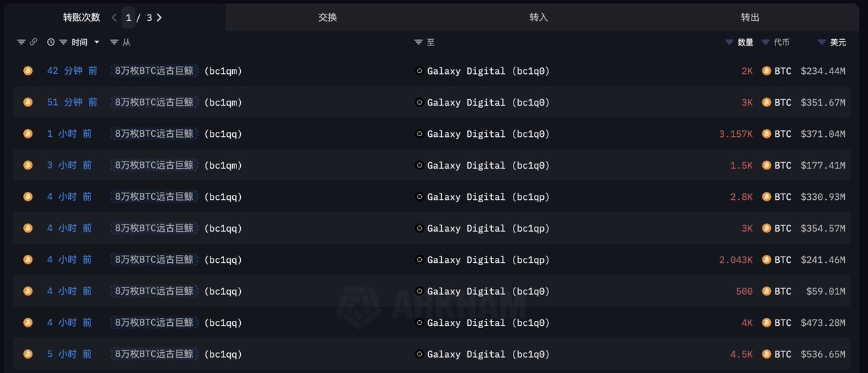Go to next page of transfers
The height and width of the screenshot is (373, 868).
pos(159,17)
